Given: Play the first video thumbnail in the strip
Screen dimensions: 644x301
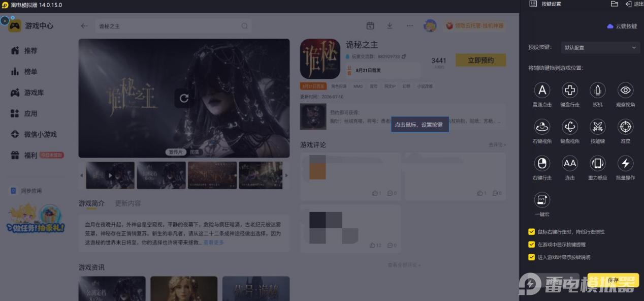Looking at the screenshot, I should (x=110, y=175).
